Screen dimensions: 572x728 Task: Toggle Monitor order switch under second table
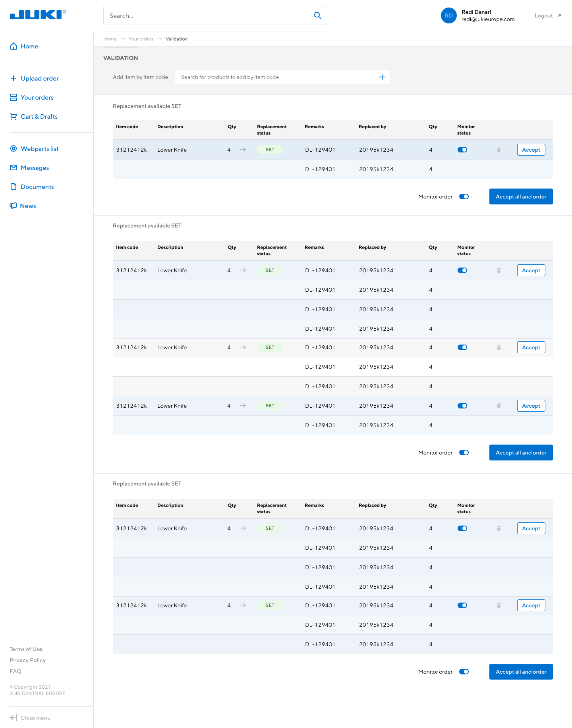point(464,453)
